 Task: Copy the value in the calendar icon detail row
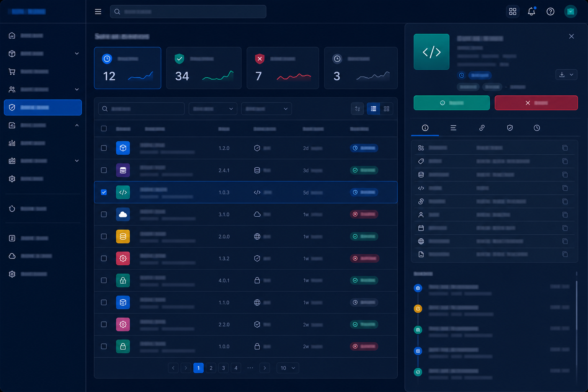click(x=565, y=228)
